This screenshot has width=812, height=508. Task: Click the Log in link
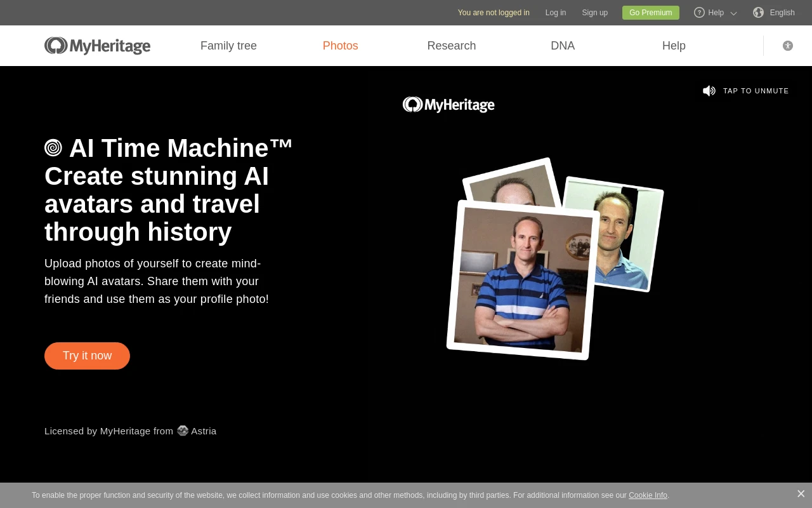point(555,13)
